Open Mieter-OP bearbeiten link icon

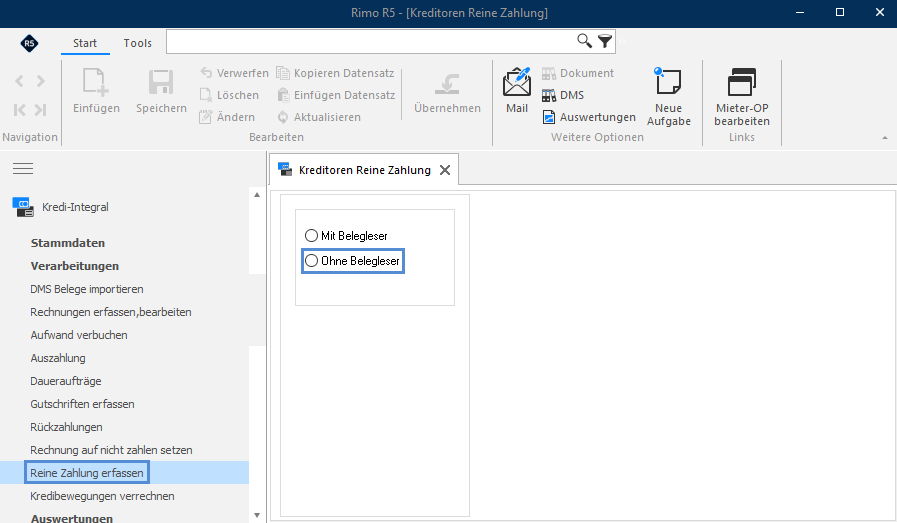coord(741,82)
